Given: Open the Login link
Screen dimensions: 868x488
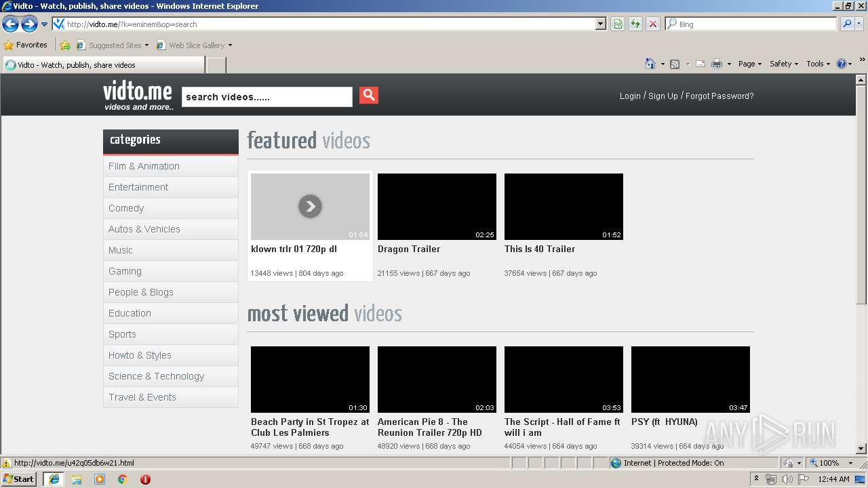Looking at the screenshot, I should 630,96.
